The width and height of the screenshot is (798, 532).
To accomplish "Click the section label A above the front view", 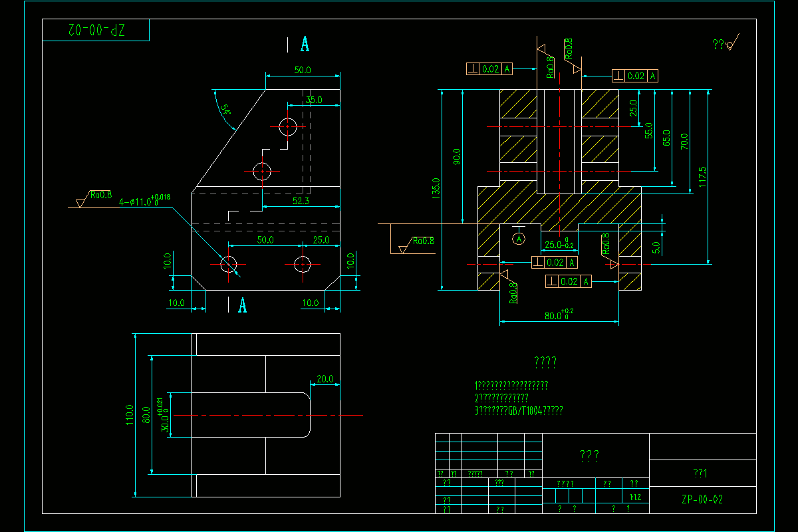I will coord(305,45).
